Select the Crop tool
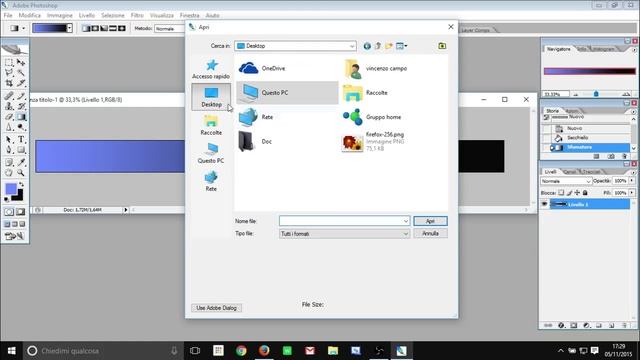 [x=9, y=83]
